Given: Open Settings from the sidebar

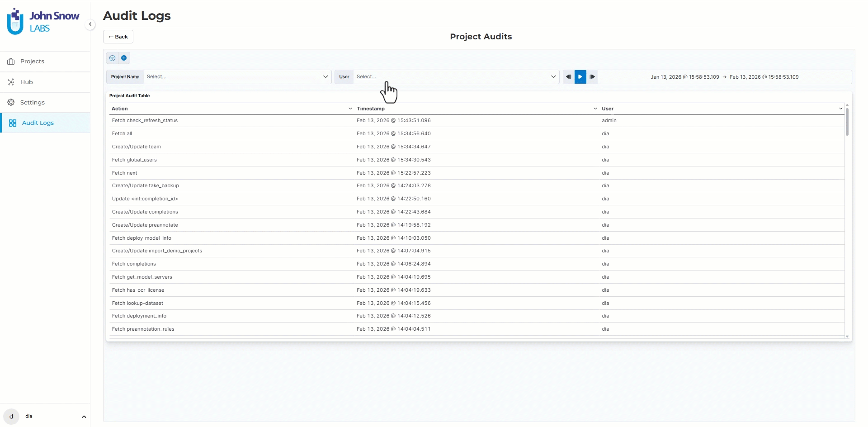Looking at the screenshot, I should [x=32, y=103].
